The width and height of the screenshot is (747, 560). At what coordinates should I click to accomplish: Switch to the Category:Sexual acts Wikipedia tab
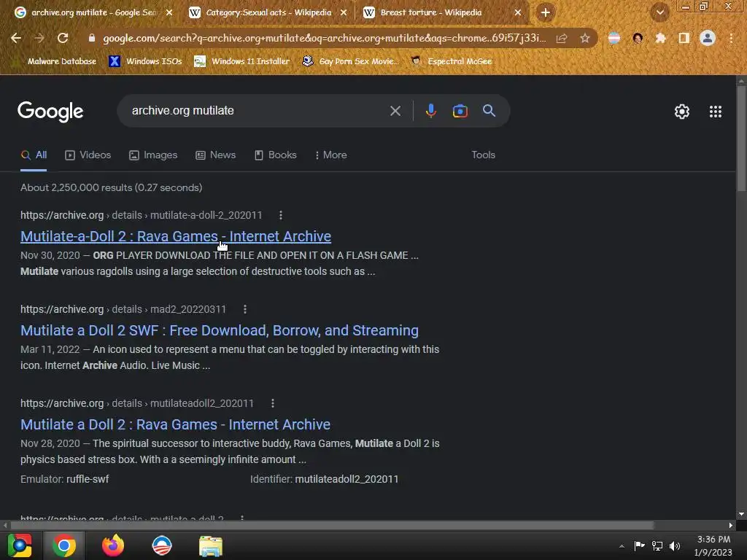click(x=268, y=12)
